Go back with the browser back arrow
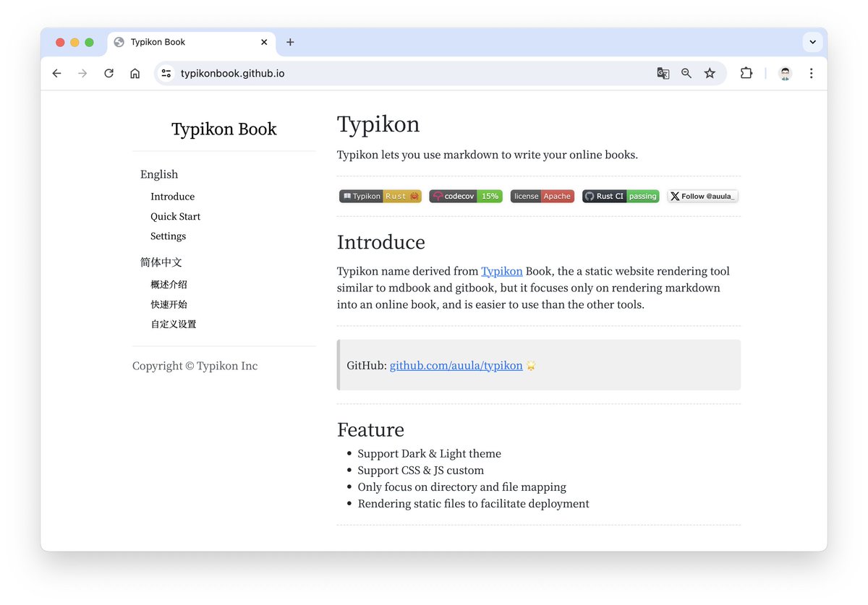The image size is (868, 605). (56, 73)
